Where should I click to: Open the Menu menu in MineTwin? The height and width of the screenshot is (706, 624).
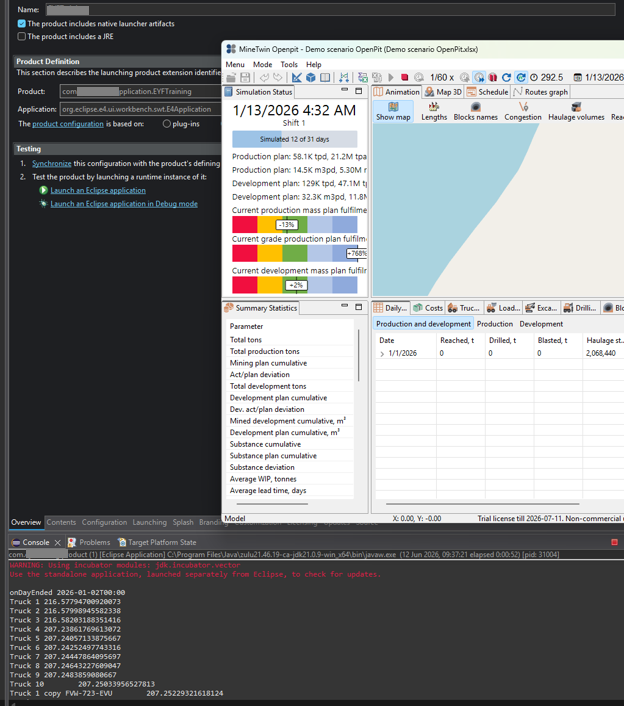coord(235,64)
